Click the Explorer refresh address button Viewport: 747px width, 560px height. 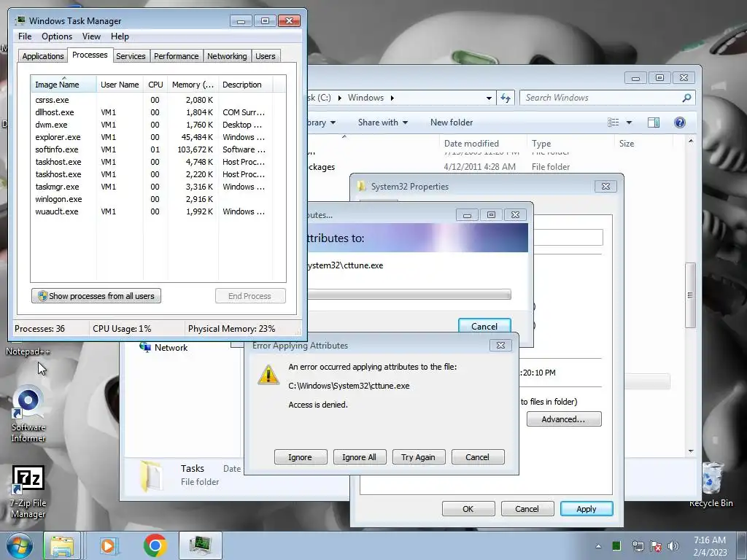click(506, 98)
